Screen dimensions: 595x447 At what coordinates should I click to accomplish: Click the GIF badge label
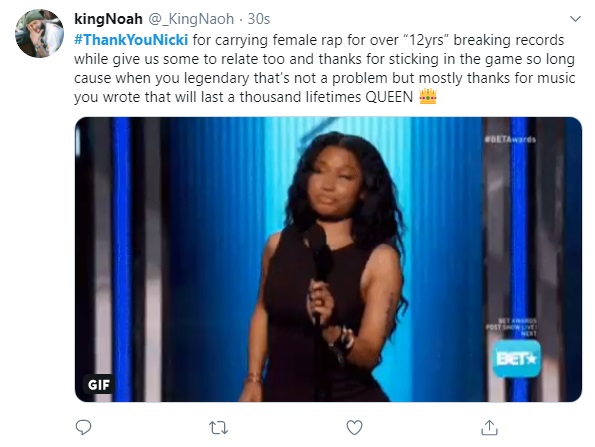click(99, 385)
